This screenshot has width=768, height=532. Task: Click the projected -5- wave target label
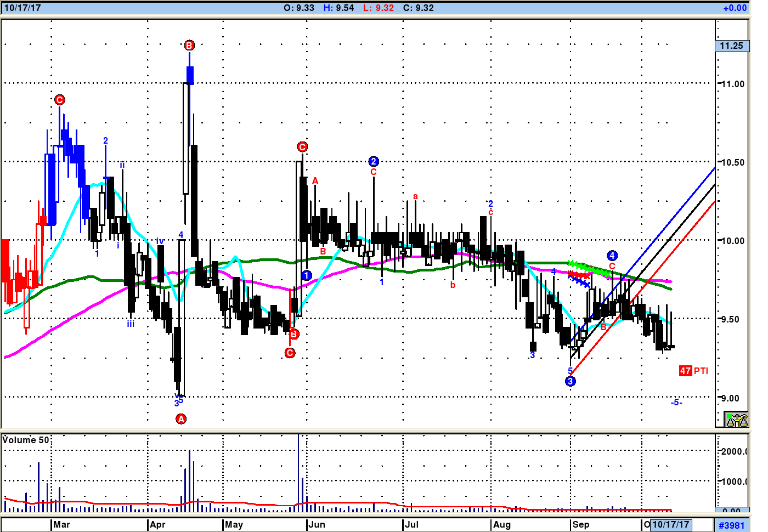point(676,402)
